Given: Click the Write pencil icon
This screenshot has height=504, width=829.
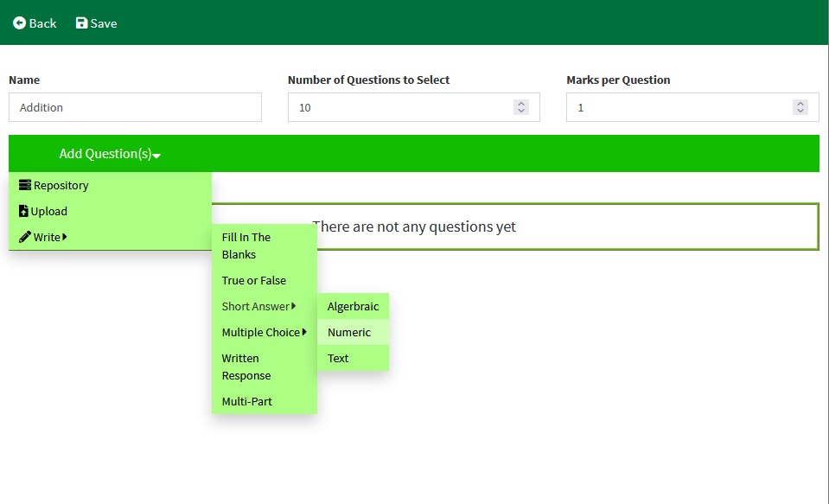Looking at the screenshot, I should 25,237.
